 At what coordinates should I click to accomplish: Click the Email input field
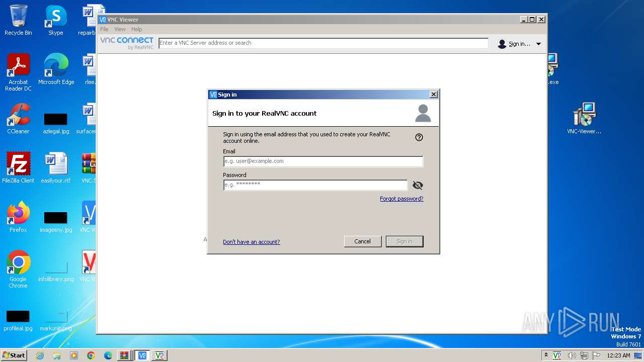(x=323, y=161)
